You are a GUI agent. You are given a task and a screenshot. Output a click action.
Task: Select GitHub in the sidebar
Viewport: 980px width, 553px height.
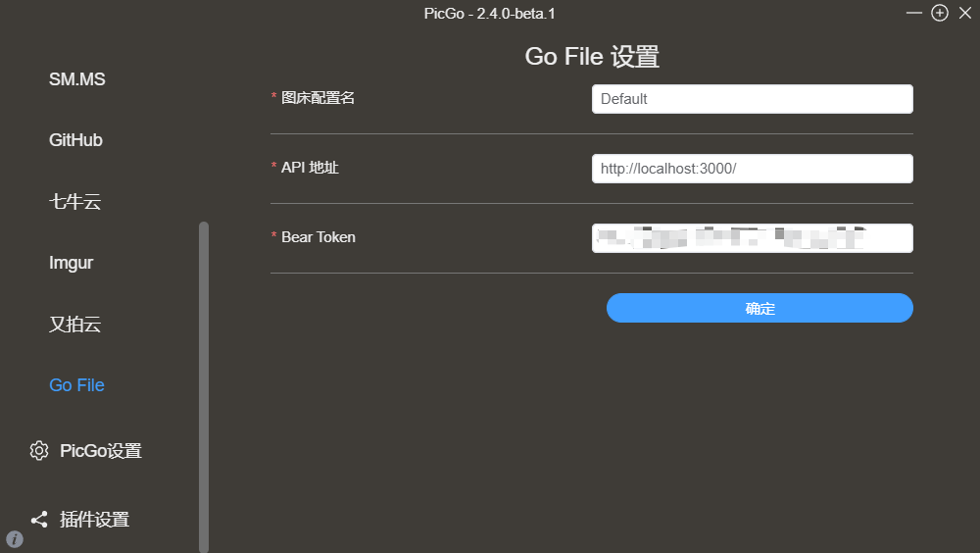click(x=75, y=140)
